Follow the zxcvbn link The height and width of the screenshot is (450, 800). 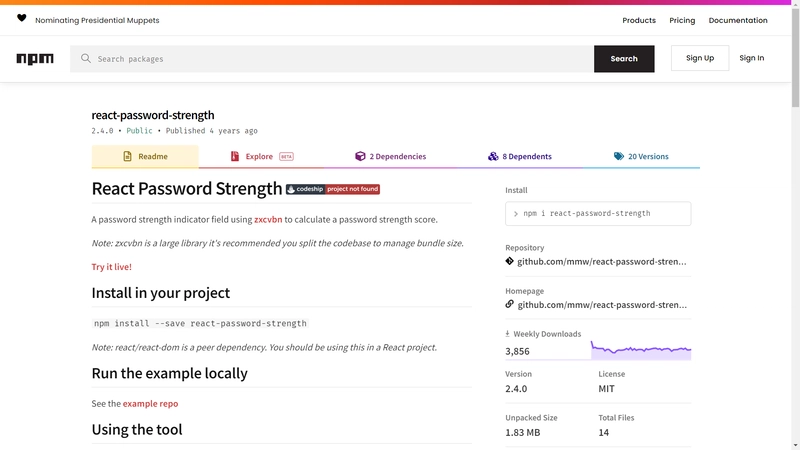(x=267, y=219)
